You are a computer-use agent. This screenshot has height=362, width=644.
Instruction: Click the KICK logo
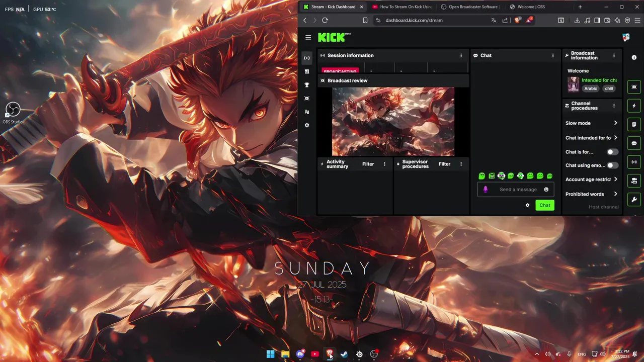coord(332,37)
